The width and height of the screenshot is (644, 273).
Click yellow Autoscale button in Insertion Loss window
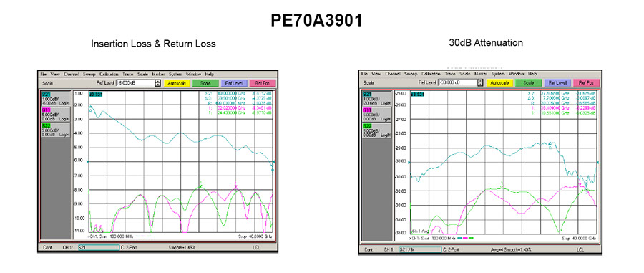(177, 83)
